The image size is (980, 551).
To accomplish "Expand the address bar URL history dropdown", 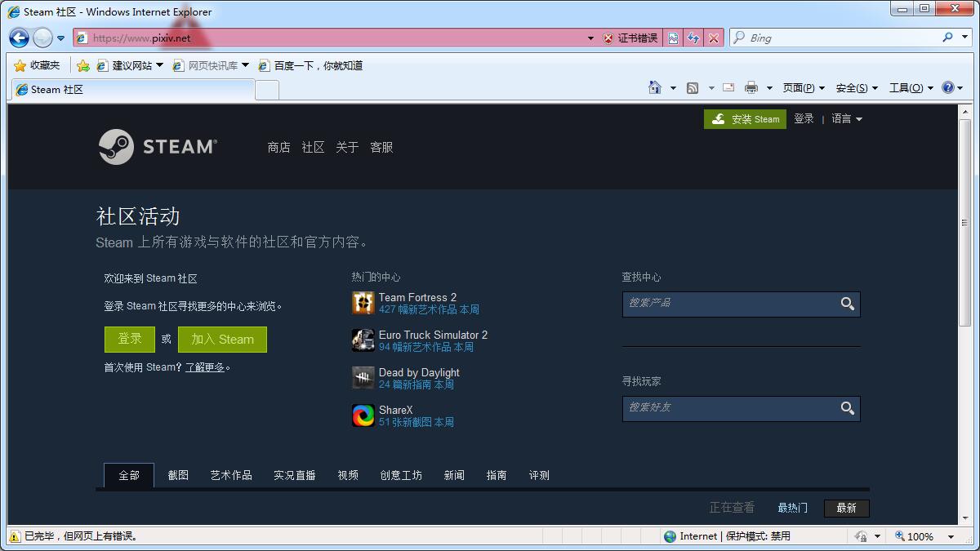I will coord(591,38).
